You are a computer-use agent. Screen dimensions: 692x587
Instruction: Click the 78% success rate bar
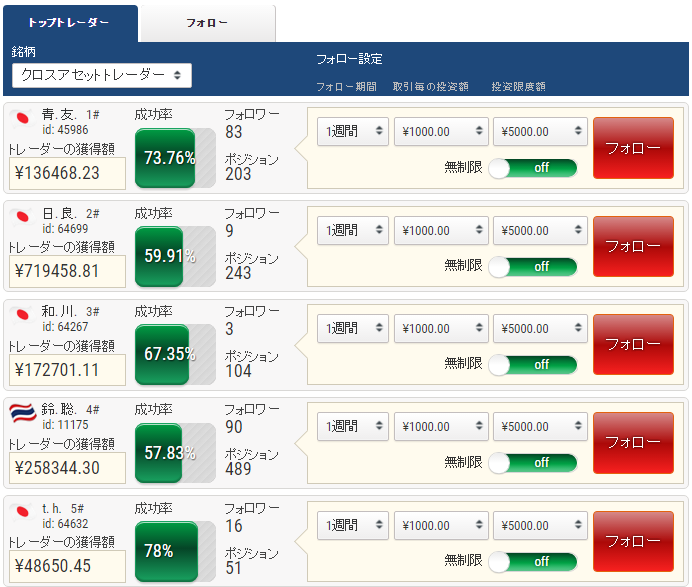click(175, 551)
